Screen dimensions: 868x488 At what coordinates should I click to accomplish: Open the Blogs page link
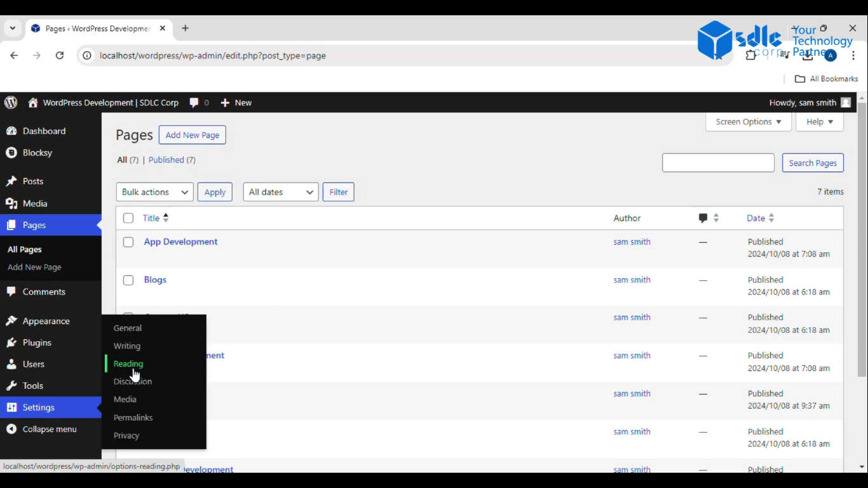[x=155, y=280]
